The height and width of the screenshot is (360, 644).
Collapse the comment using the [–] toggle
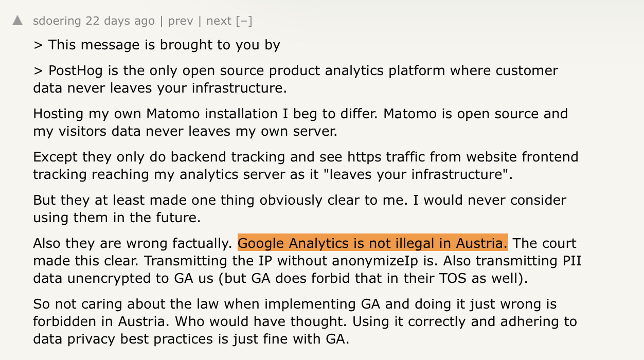[x=244, y=21]
